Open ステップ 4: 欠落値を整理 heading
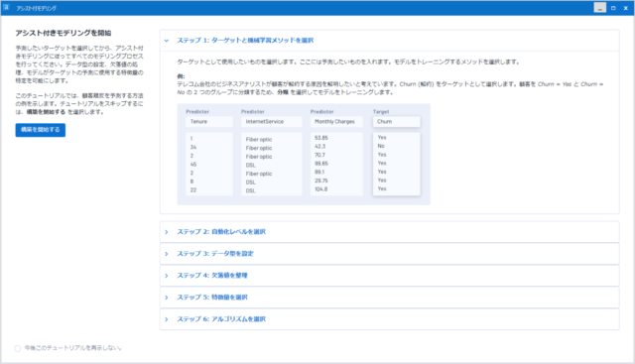Screen dimensions: 635x364 pyautogui.click(x=212, y=276)
